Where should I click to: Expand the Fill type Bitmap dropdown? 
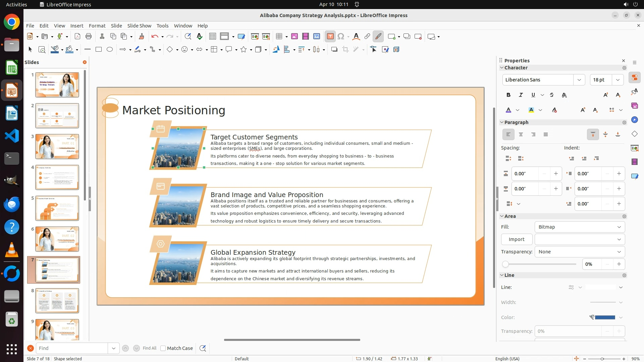click(x=580, y=227)
